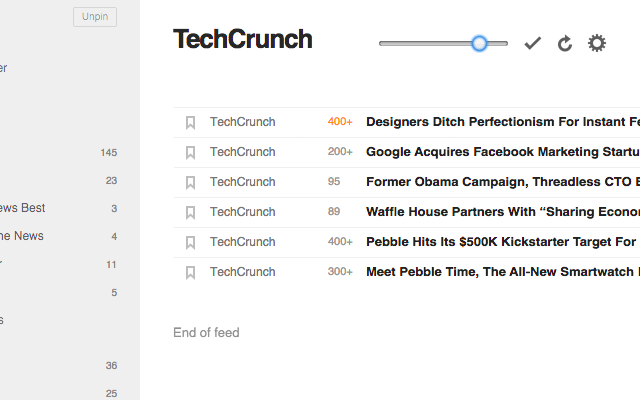
Task: Mark all as read with checkmark icon
Action: [x=533, y=43]
